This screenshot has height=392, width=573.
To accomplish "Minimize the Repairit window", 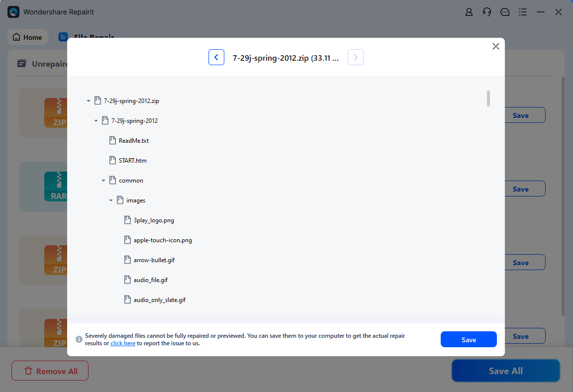I will click(x=541, y=12).
